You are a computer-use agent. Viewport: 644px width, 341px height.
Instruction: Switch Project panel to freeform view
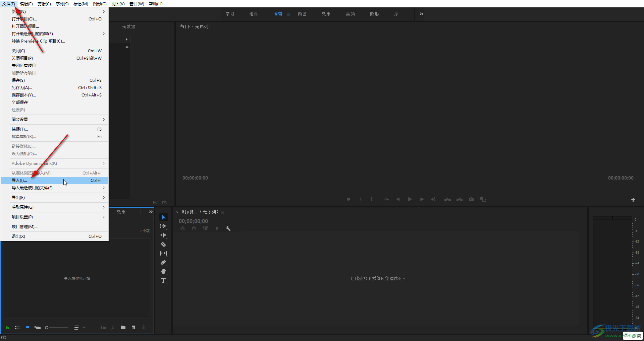pyautogui.click(x=38, y=328)
